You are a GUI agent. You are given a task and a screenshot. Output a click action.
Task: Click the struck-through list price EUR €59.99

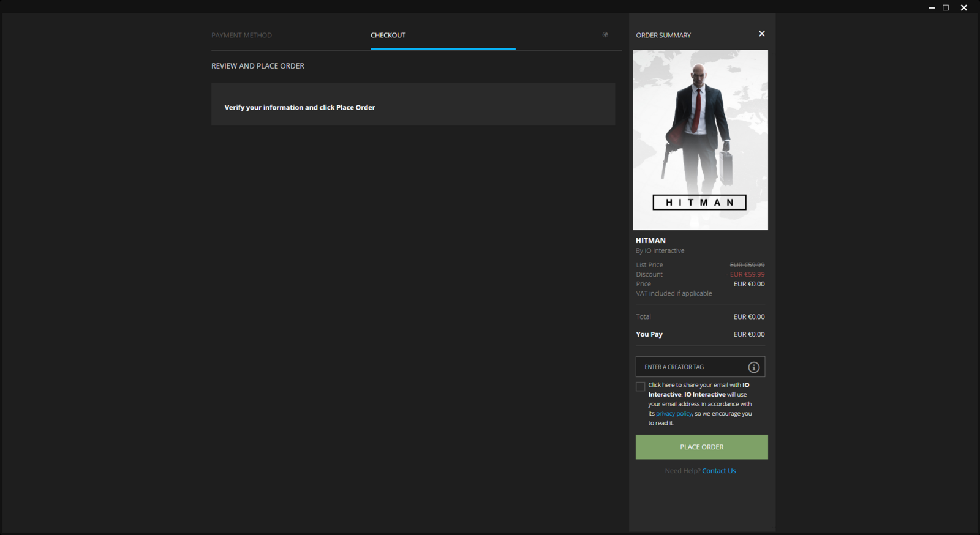(x=747, y=265)
